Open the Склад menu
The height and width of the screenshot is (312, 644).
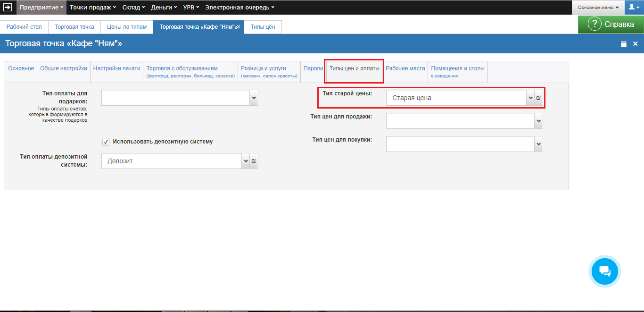133,7
